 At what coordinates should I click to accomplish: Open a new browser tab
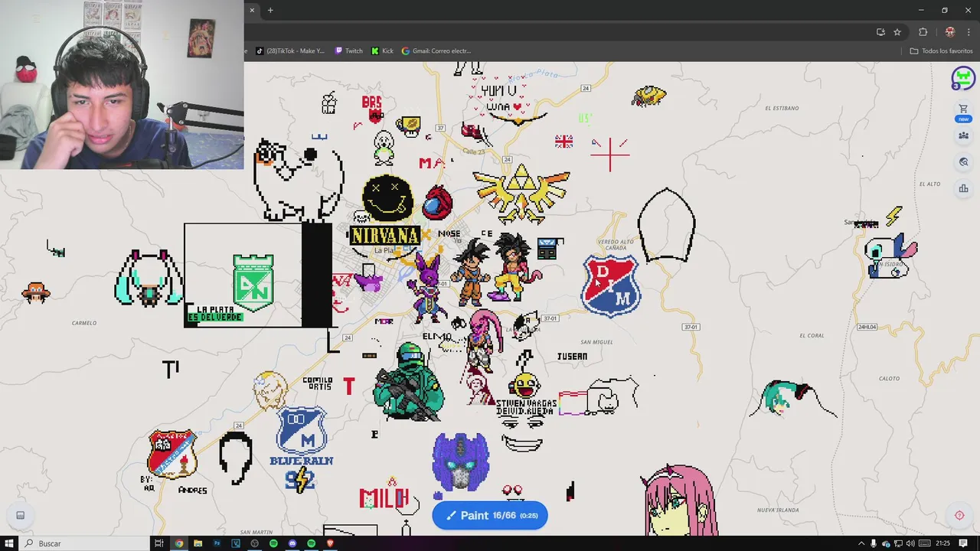pyautogui.click(x=270, y=10)
